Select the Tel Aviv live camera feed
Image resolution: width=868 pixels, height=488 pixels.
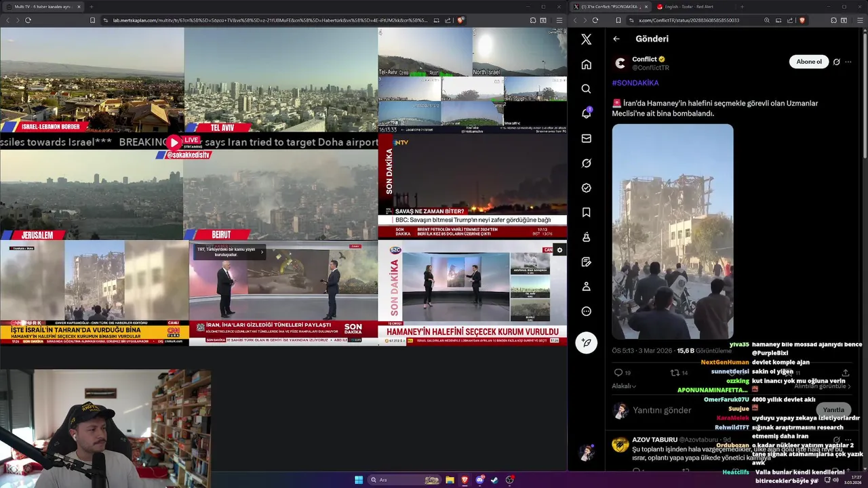point(281,79)
